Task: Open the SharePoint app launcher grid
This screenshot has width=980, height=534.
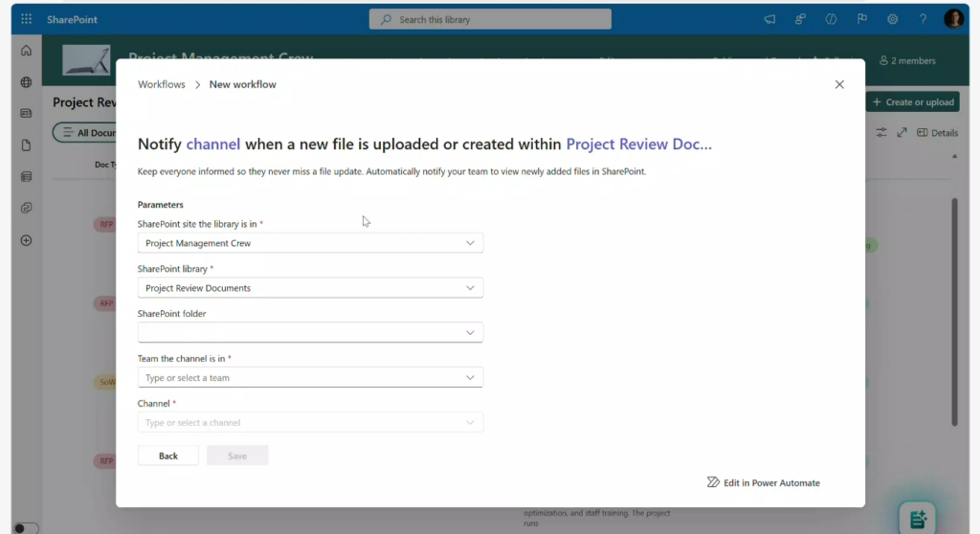Action: pos(26,19)
